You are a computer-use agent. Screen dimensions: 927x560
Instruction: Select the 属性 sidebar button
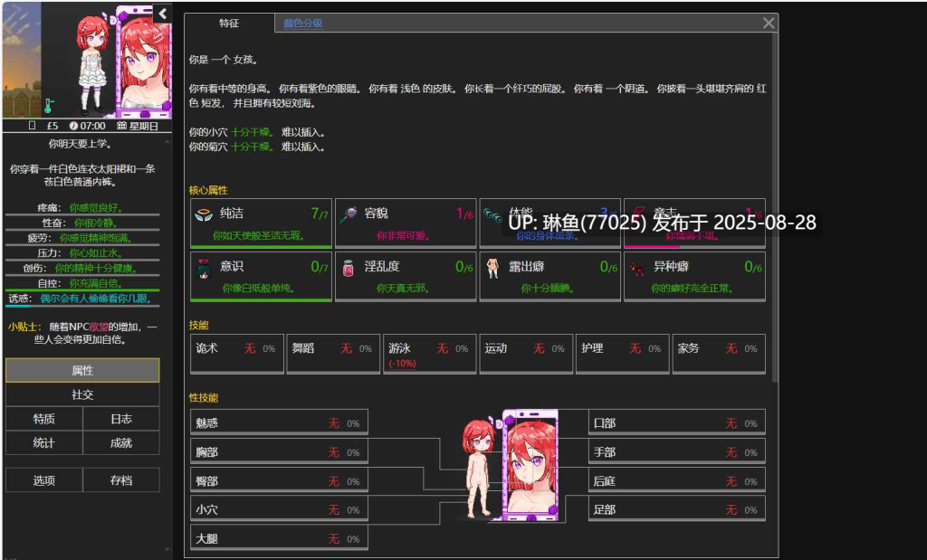[x=82, y=371]
